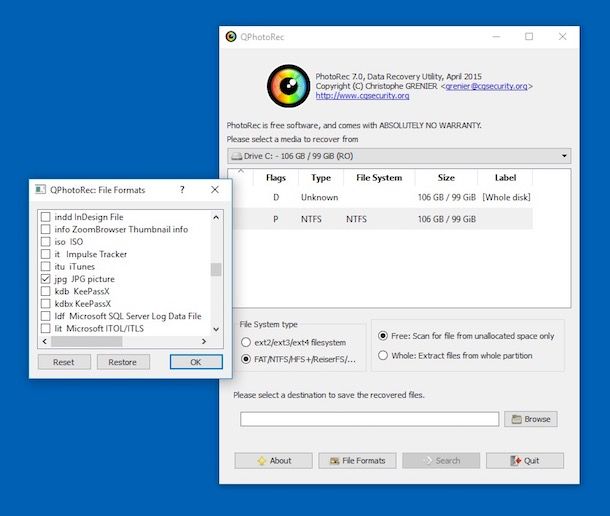Click the File Formats dialog window icon
The image size is (610, 516).
(41, 189)
